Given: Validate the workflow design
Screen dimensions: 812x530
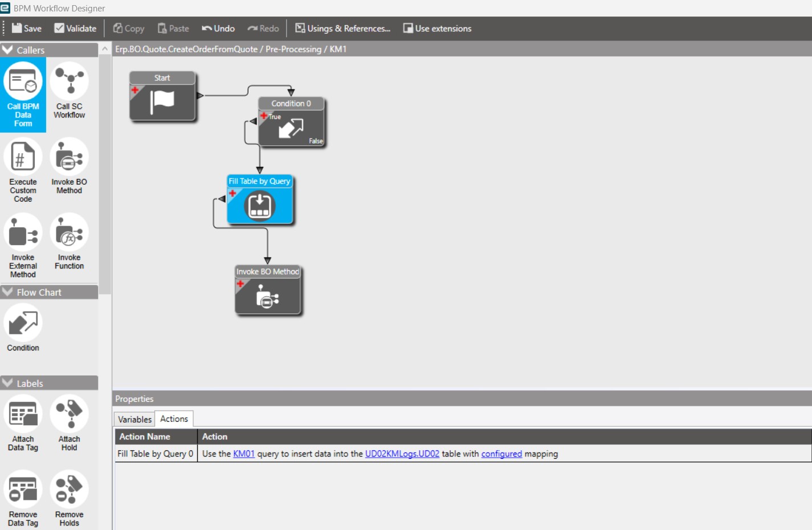Looking at the screenshot, I should (x=75, y=28).
